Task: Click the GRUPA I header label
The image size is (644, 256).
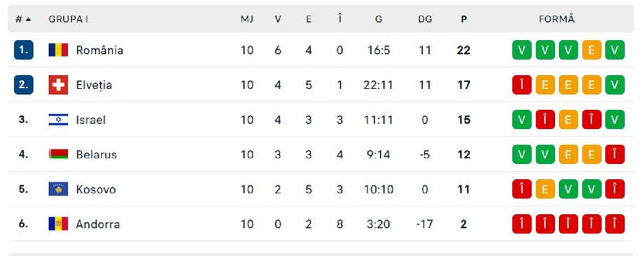Action: (x=68, y=19)
